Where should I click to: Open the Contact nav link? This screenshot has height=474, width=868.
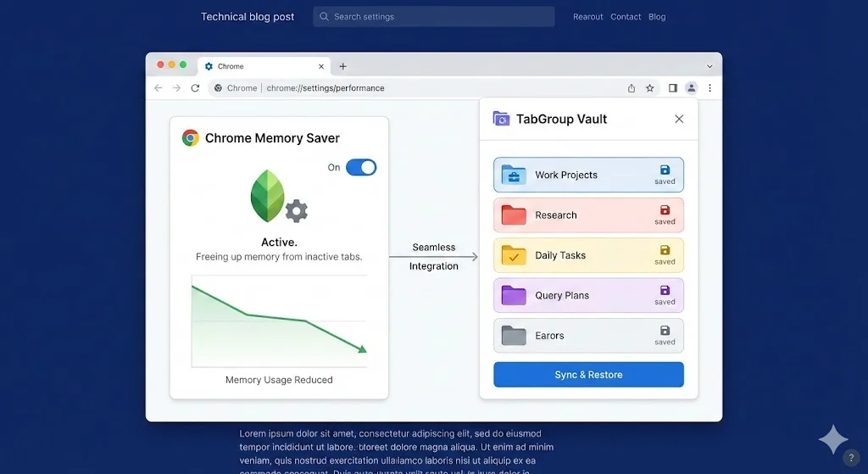point(626,17)
